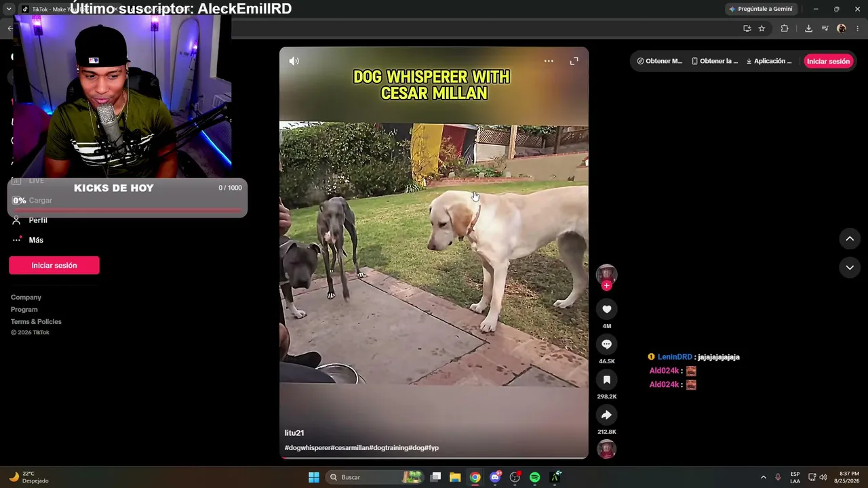Open the green-tinted app beside Spotify on taskbar
This screenshot has height=488, width=868.
tap(555, 477)
